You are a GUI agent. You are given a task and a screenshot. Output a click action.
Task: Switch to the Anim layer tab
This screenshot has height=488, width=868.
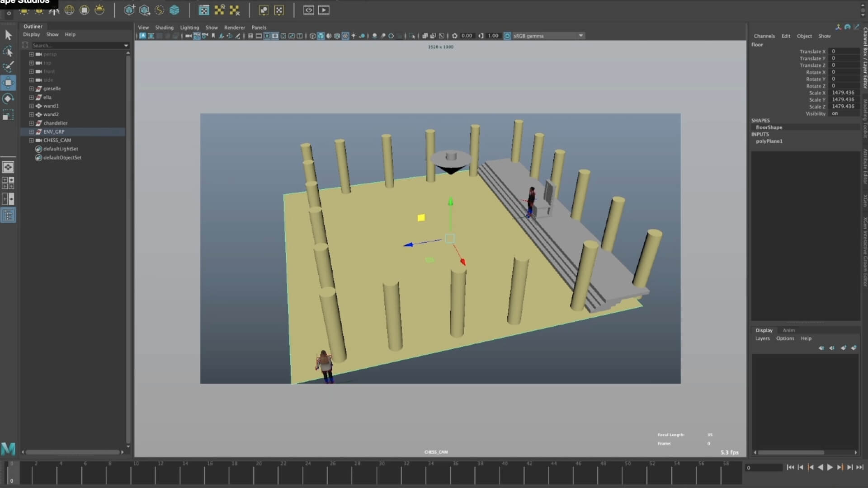[x=788, y=330]
